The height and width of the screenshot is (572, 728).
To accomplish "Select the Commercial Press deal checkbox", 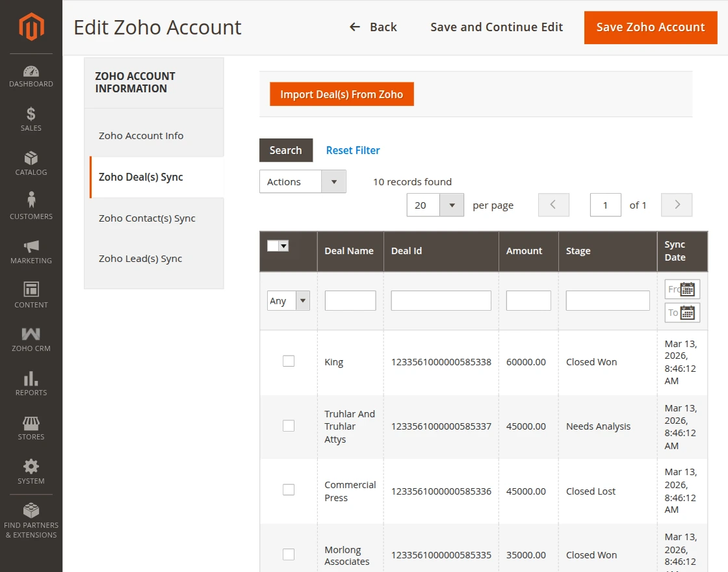I will (289, 489).
